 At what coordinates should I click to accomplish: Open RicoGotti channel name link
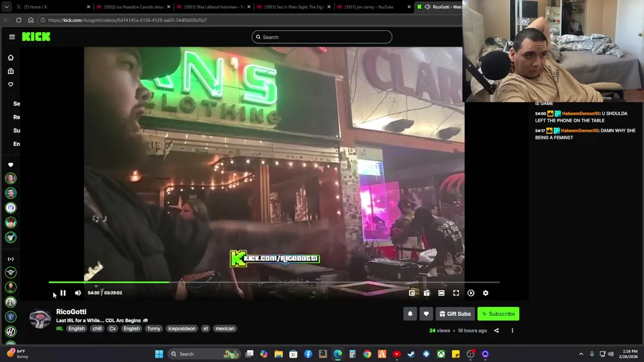(71, 312)
